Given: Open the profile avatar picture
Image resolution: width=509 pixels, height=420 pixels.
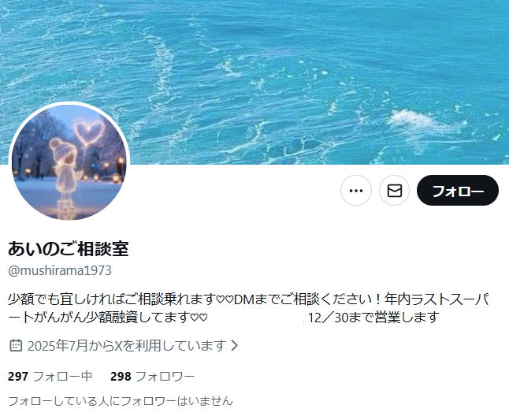Looking at the screenshot, I should 69,162.
